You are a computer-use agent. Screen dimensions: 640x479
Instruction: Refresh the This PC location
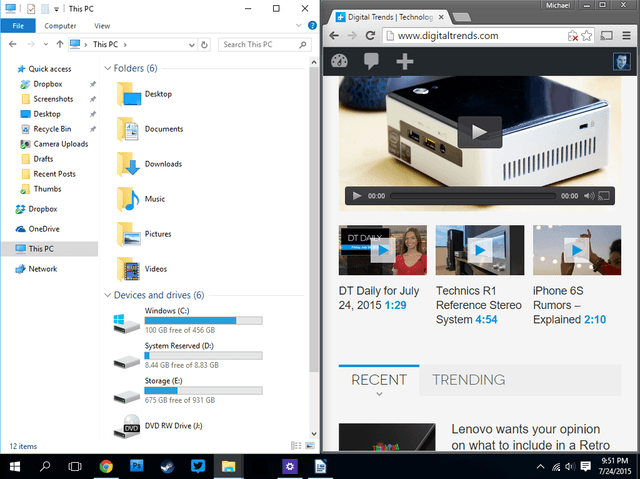coord(204,44)
